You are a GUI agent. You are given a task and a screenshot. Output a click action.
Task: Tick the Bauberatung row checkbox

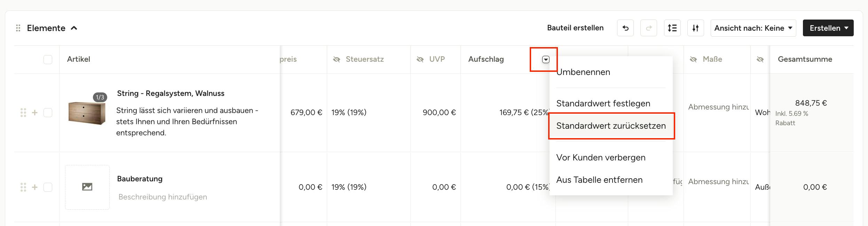click(48, 187)
